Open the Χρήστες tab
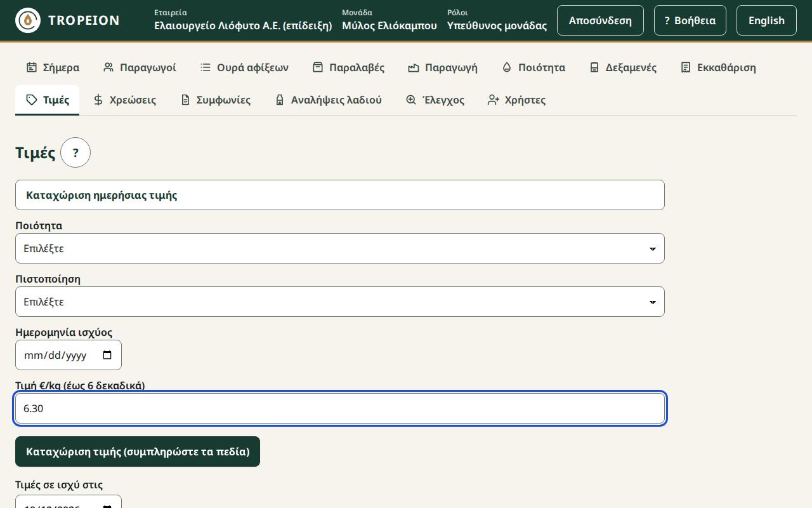The height and width of the screenshot is (508, 812). (516, 100)
